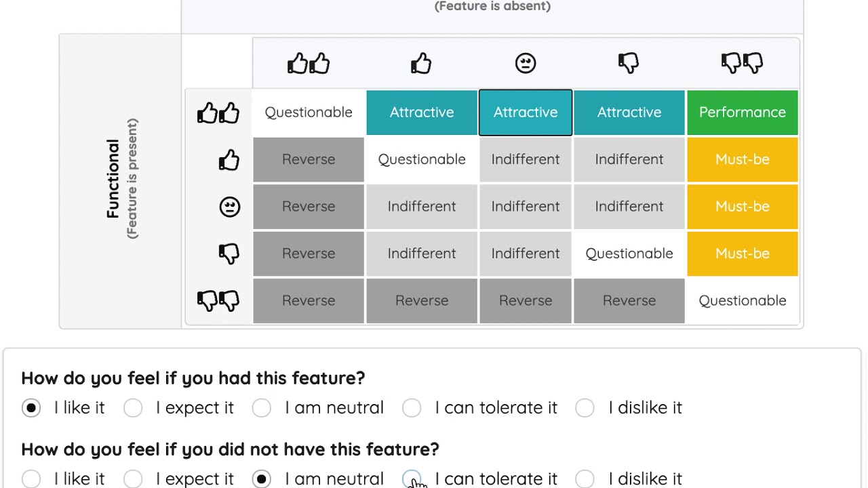Click the outlined Attractive cell under the neutral face
Viewport: 868px width, 488px height.
(x=526, y=113)
